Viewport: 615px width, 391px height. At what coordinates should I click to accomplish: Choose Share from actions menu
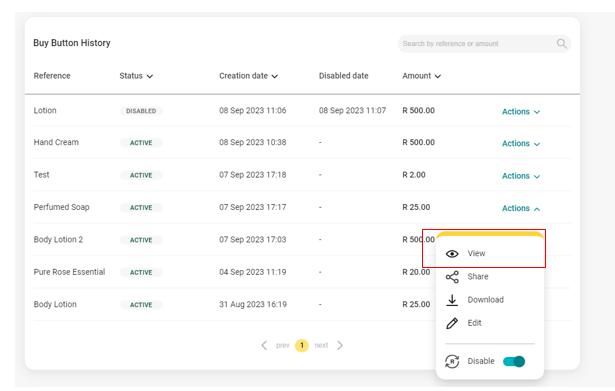[x=478, y=277]
